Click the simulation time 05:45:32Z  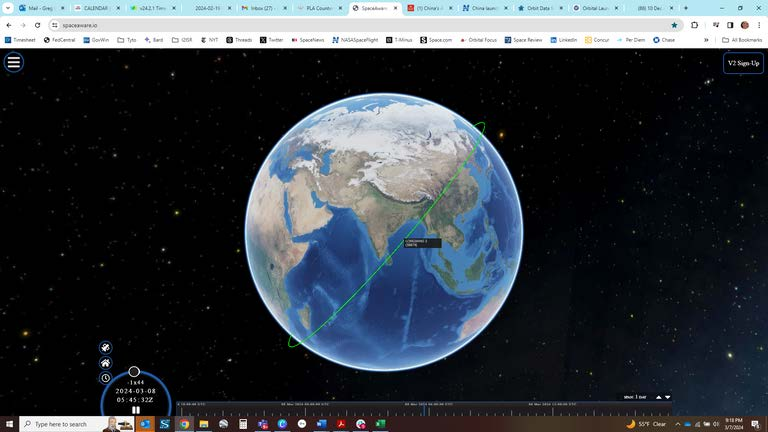click(x=136, y=400)
